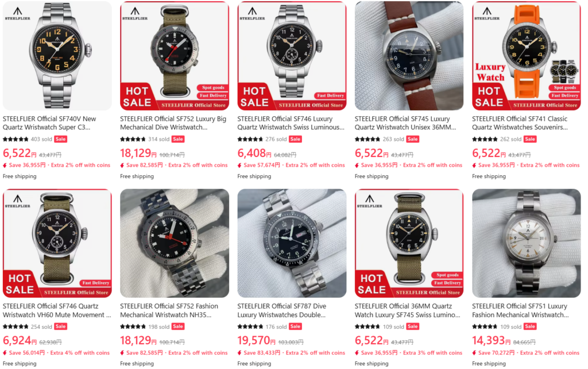Viewport: 588px width, 369px height.
Task: Click the five-star rating beside 263 sold
Action: [x=367, y=139]
